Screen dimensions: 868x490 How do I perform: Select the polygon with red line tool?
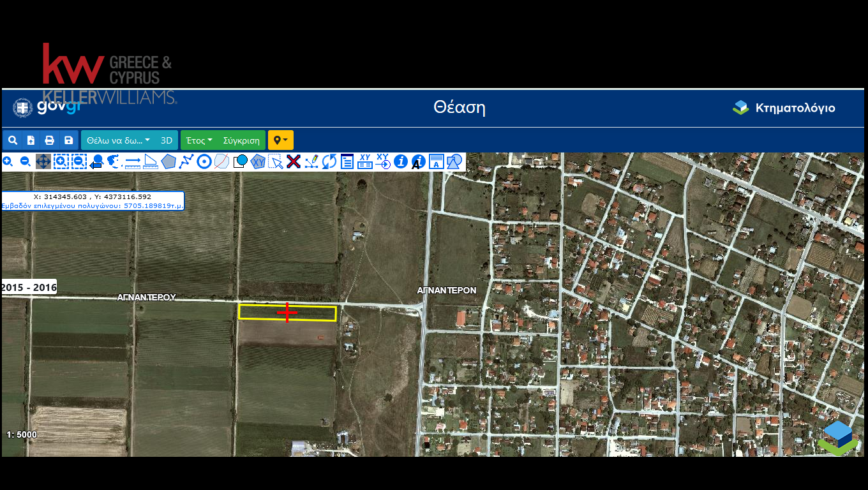coord(221,161)
